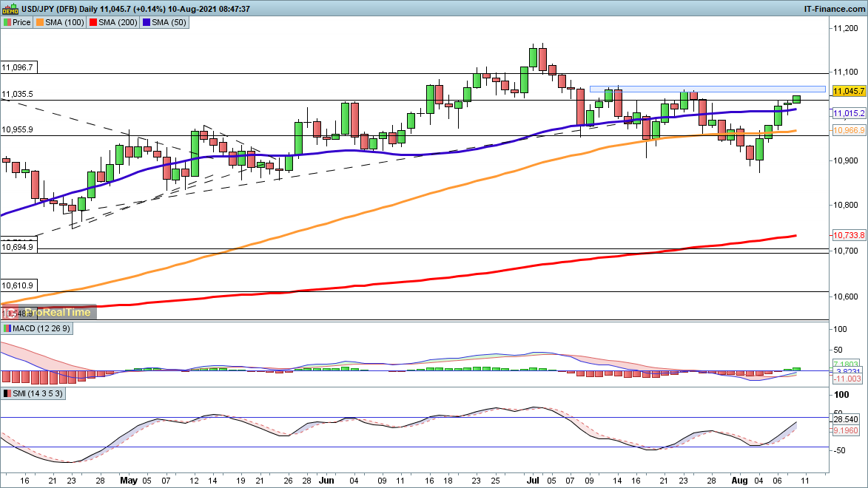This screenshot has width=868, height=488.
Task: Click the 10,900 price axis label
Action: coord(846,160)
